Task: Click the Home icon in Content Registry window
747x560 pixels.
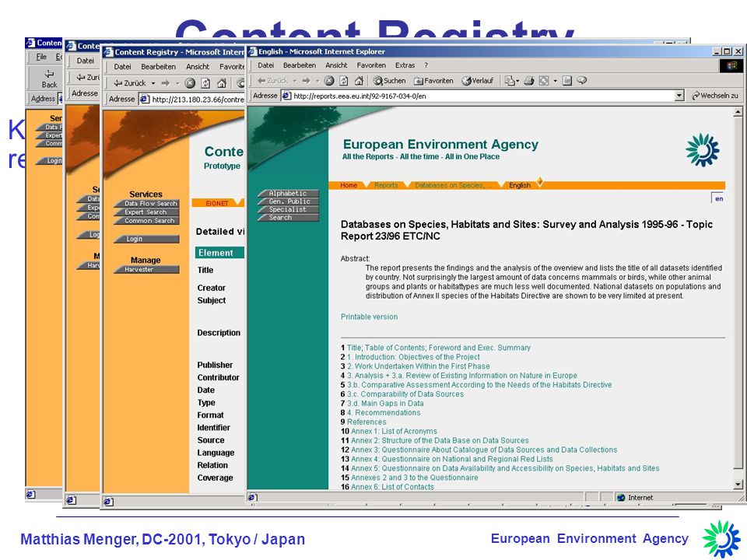Action: click(x=222, y=83)
